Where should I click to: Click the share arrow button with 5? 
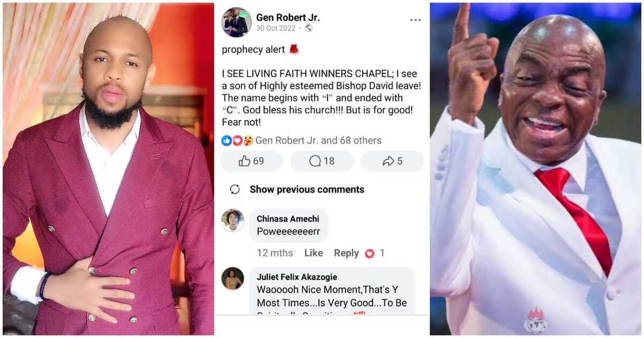(392, 162)
